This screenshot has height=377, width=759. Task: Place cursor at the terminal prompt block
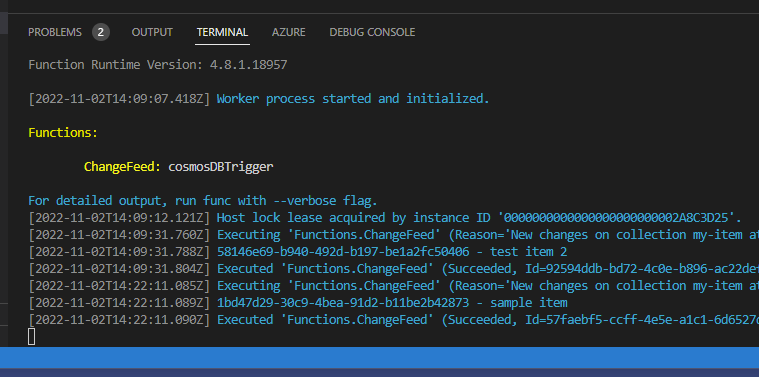(31, 336)
